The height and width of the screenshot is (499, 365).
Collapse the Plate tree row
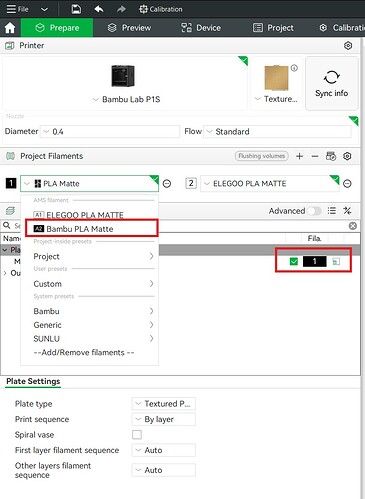[5, 250]
